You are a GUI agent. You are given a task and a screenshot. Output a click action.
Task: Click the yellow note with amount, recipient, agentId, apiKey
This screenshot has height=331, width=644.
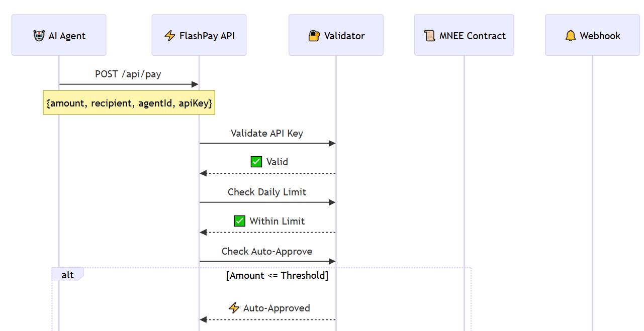pos(129,102)
